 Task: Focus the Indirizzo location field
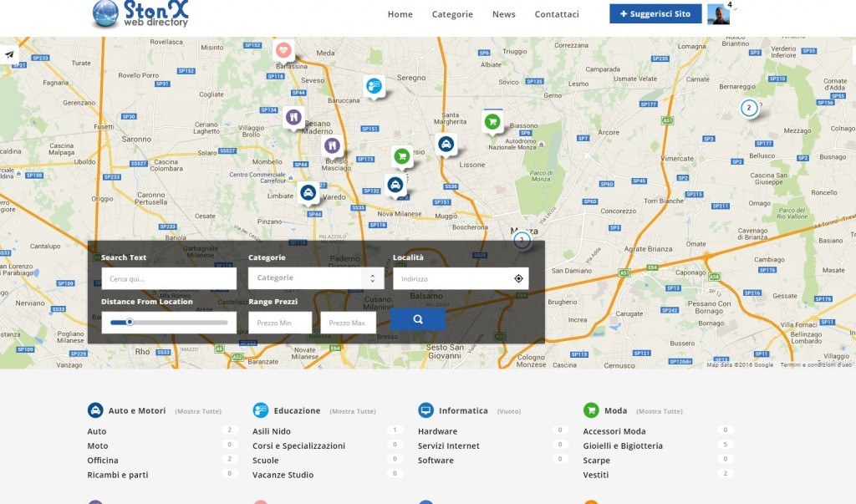tap(461, 278)
